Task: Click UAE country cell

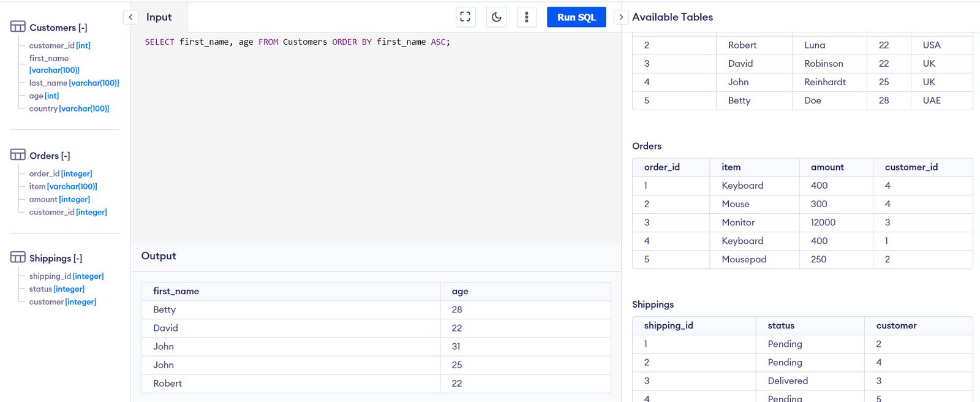Action: (x=932, y=100)
